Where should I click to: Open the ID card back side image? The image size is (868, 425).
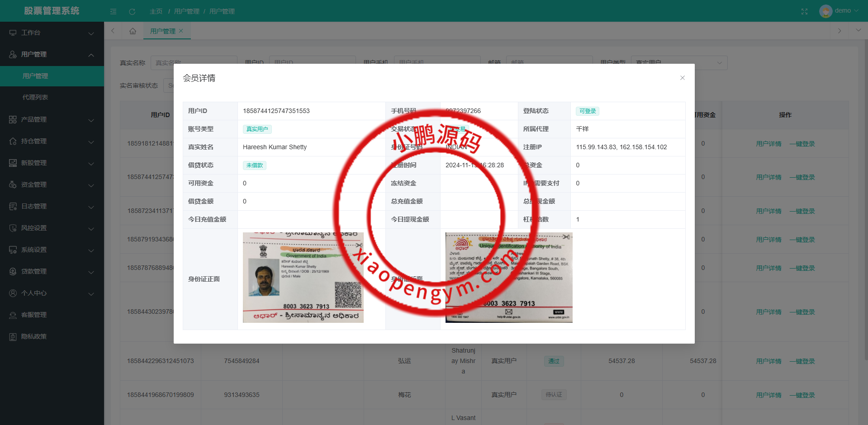509,278
